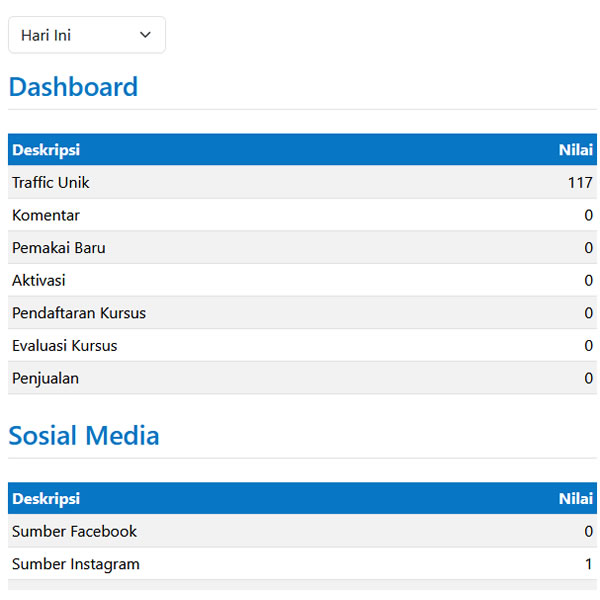This screenshot has width=600, height=600.
Task: Click the Sumber Instagram value 1
Action: (x=589, y=564)
